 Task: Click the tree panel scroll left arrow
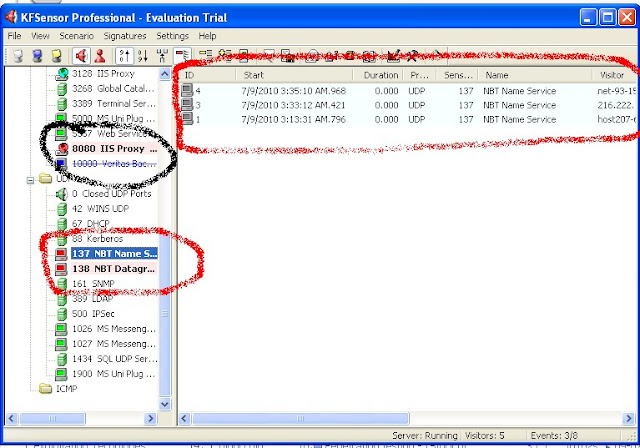11,418
